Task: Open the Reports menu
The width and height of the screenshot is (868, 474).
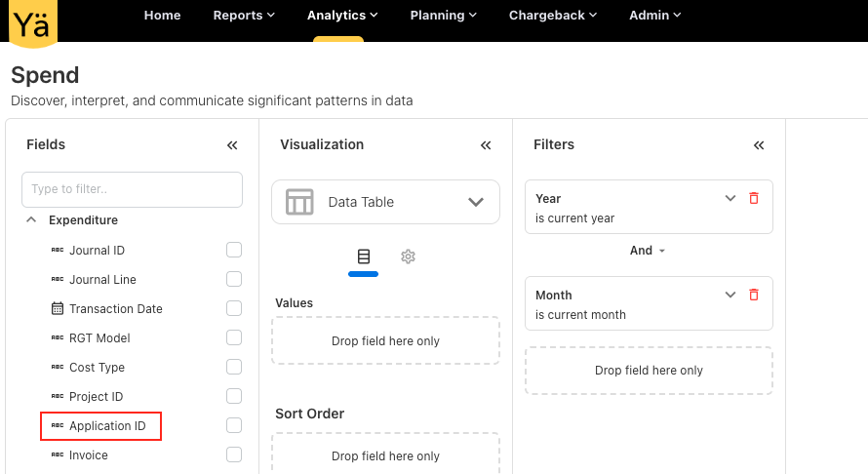Action: pos(244,16)
